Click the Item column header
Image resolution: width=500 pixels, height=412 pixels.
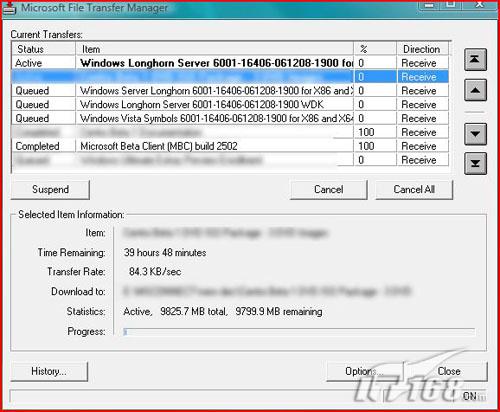tap(215, 49)
